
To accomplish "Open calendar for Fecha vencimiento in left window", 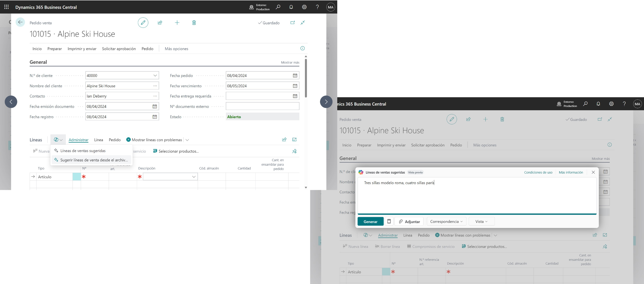I will [295, 86].
